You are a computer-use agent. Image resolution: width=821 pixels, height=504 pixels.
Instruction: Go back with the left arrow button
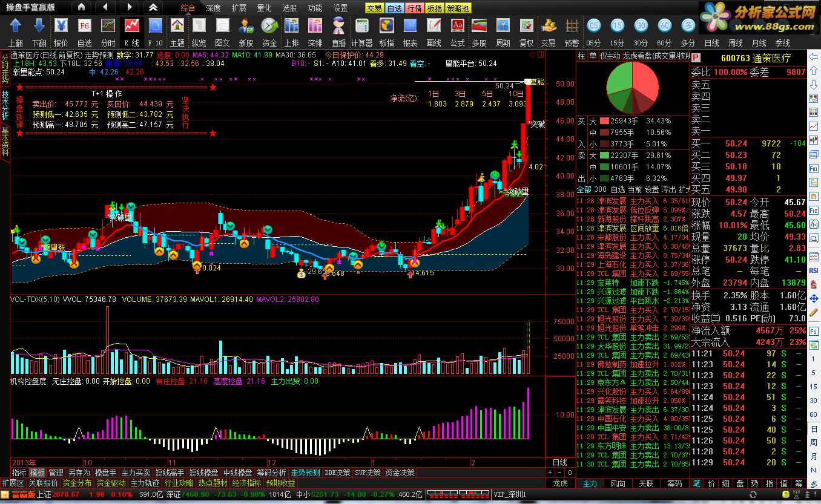(105, 7)
